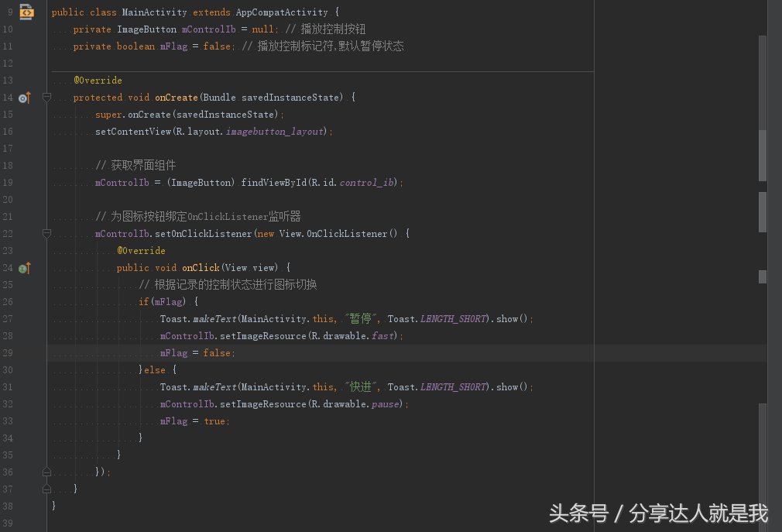Click the fold-end marker beside line 37
Screen dimensions: 782x532
(x=46, y=488)
